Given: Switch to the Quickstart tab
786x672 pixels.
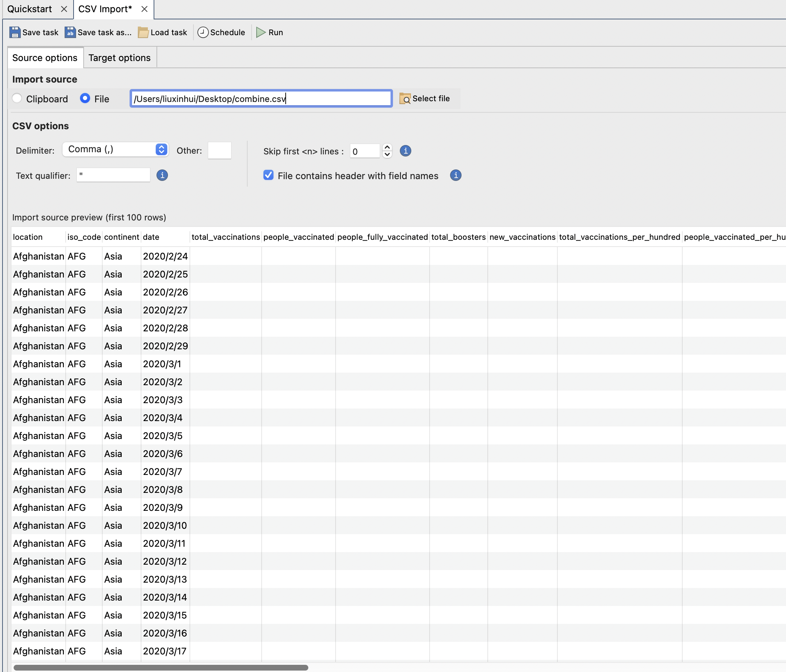Looking at the screenshot, I should pyautogui.click(x=29, y=9).
